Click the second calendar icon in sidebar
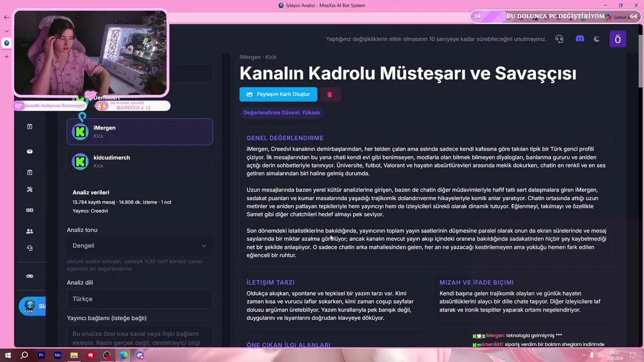 click(30, 172)
